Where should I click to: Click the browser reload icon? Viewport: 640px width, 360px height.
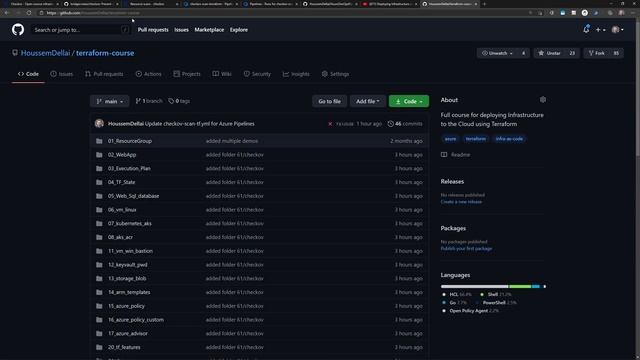[29, 13]
